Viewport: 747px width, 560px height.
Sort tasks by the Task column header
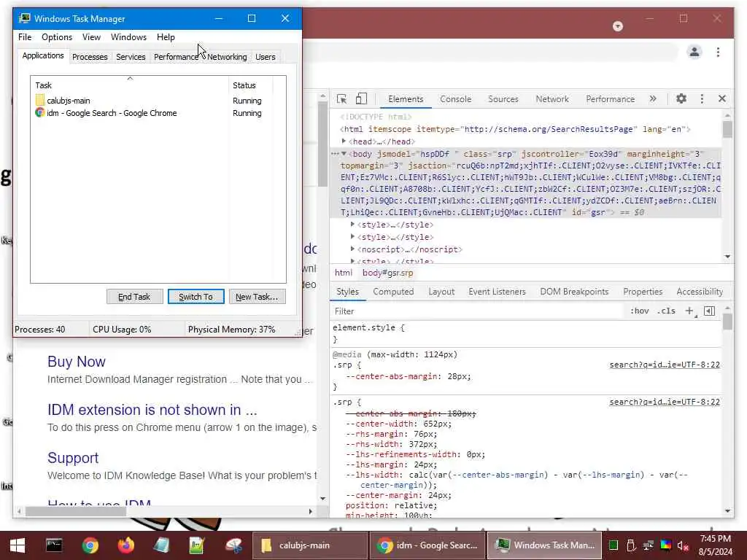130,85
